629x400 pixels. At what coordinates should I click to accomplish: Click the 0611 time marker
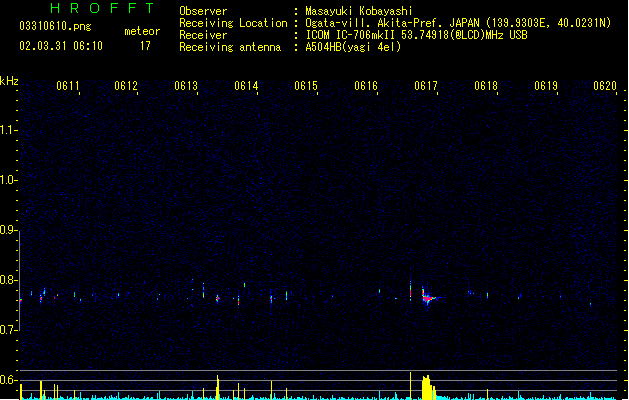68,86
